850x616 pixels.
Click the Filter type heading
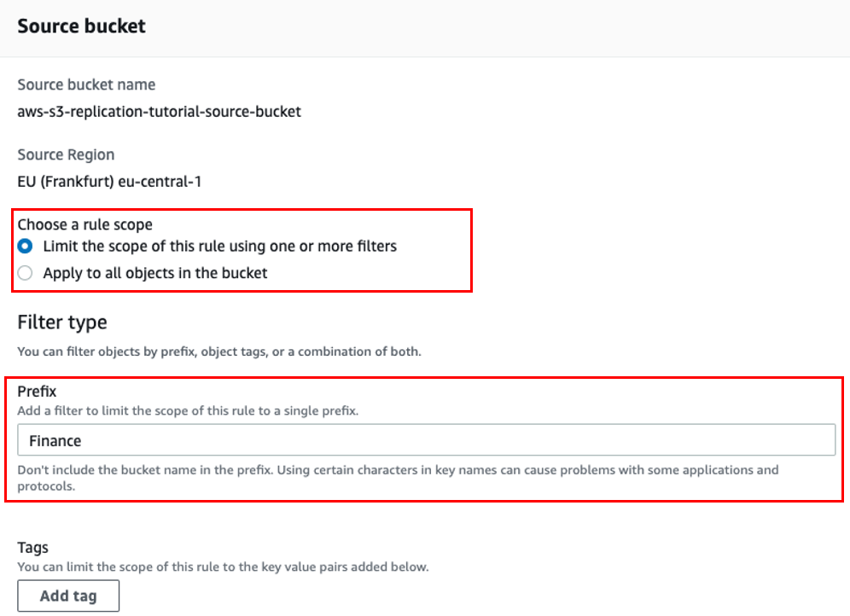coord(61,323)
